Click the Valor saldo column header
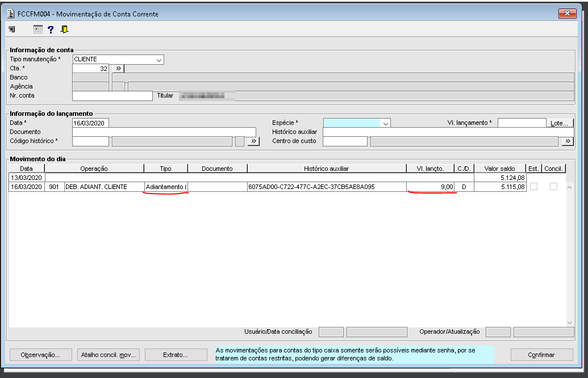 [x=499, y=169]
